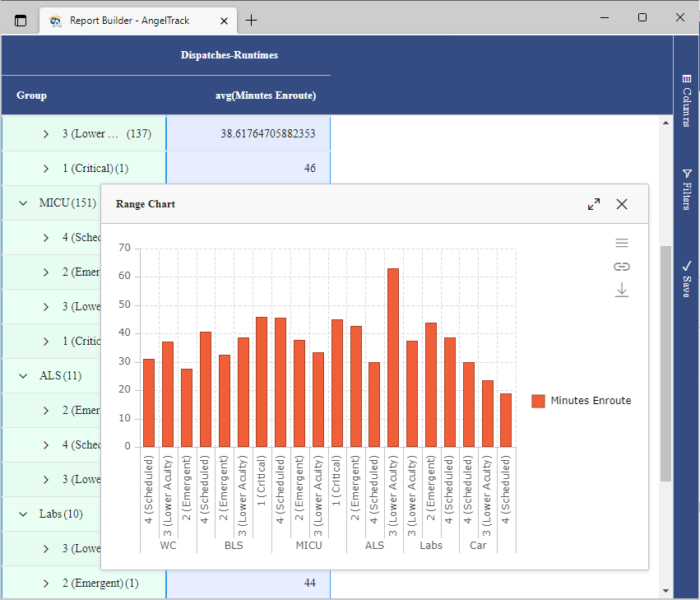Open the Columns panel
The image size is (700, 600).
[x=687, y=95]
